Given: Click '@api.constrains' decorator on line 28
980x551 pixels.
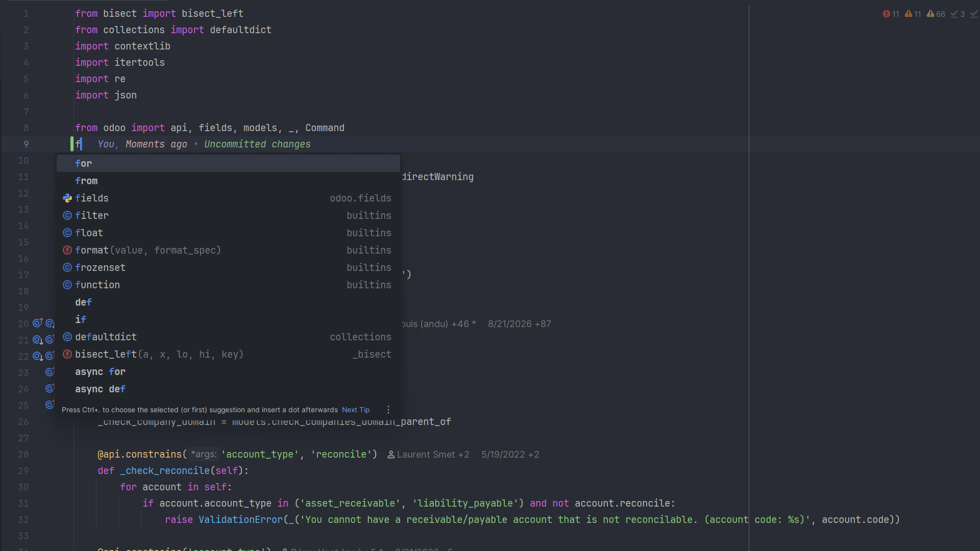Looking at the screenshot, I should point(139,455).
